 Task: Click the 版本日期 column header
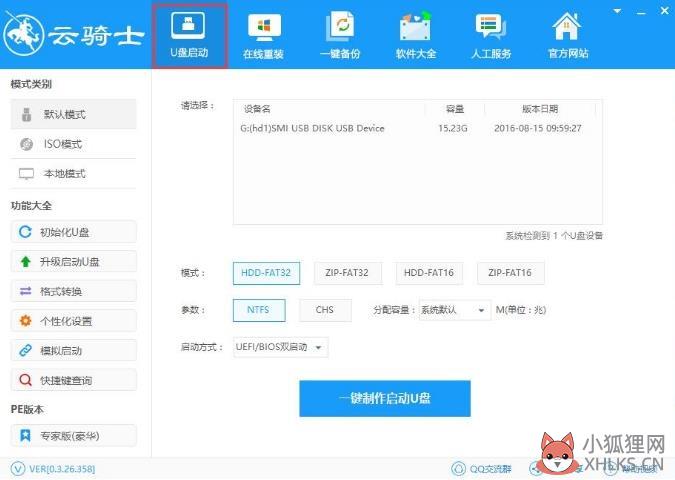pyautogui.click(x=540, y=109)
